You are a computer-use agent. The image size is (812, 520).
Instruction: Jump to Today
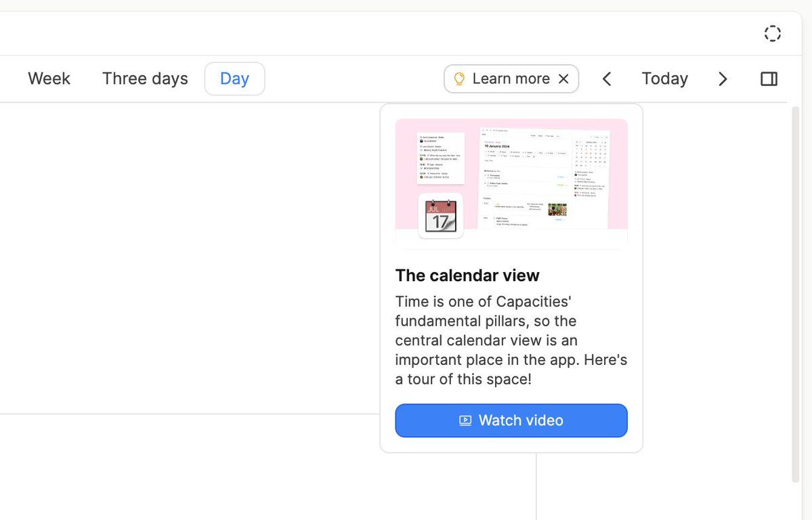tap(664, 79)
